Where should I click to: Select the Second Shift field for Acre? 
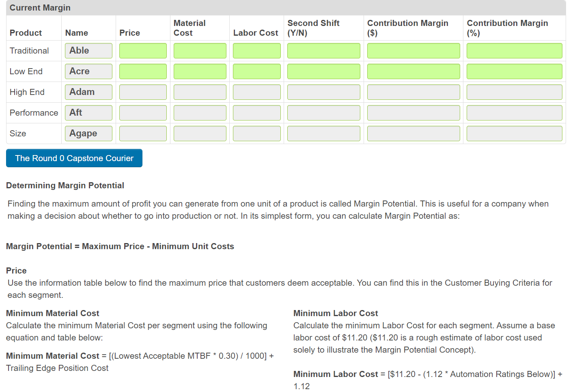(323, 71)
